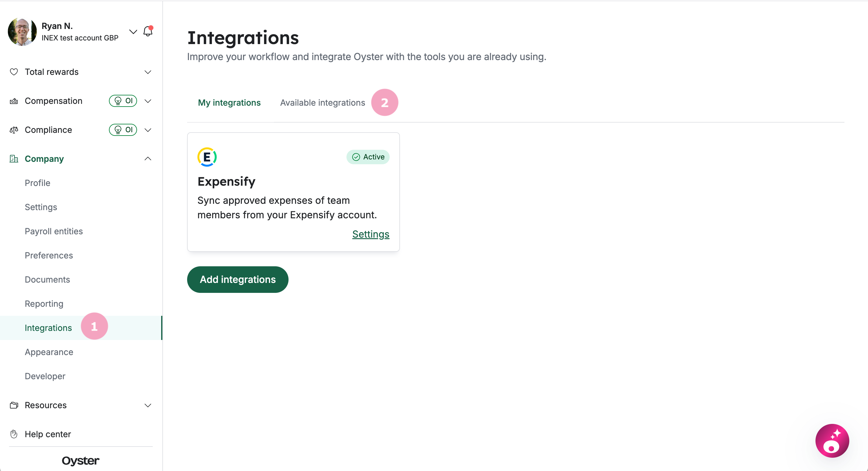
Task: Click the OI badge beside Compensation
Action: (x=123, y=101)
